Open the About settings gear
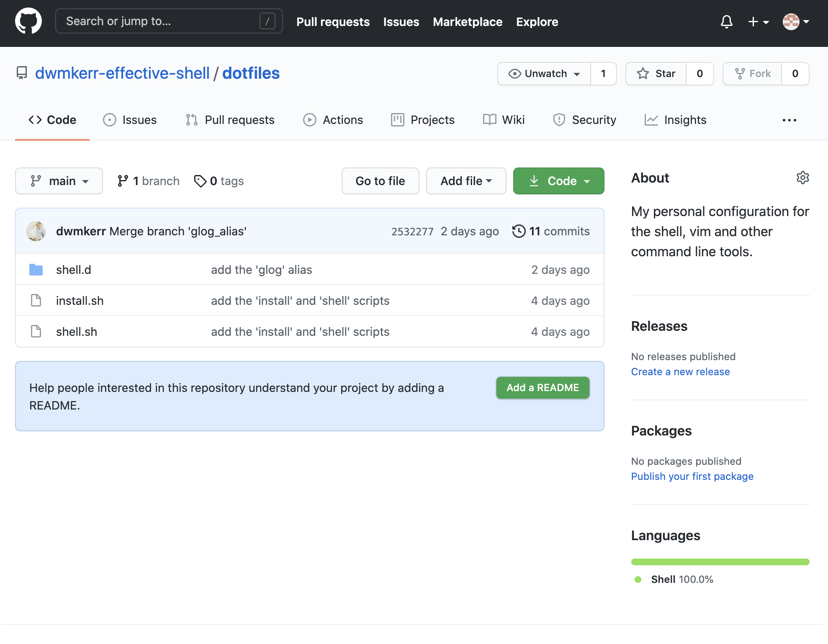 coord(802,178)
